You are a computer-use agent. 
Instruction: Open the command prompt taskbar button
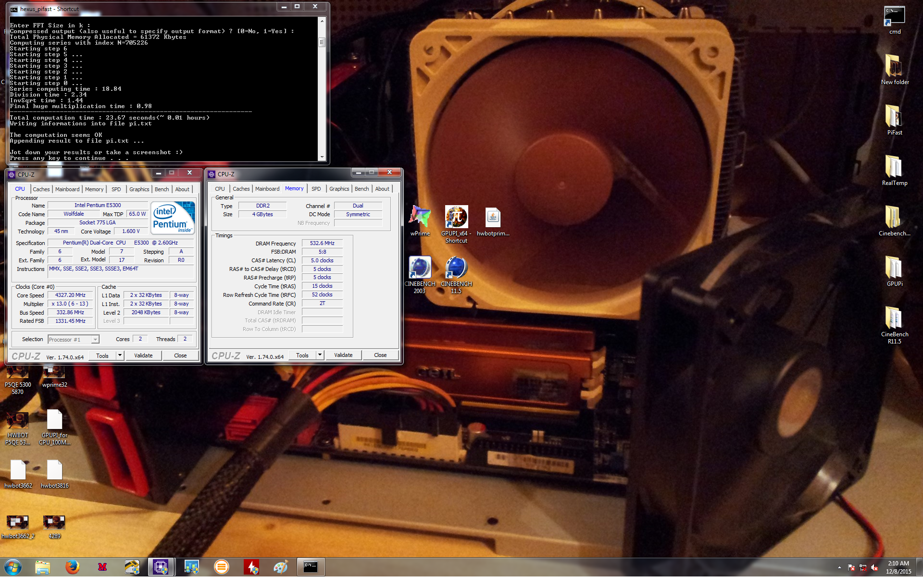pos(311,567)
